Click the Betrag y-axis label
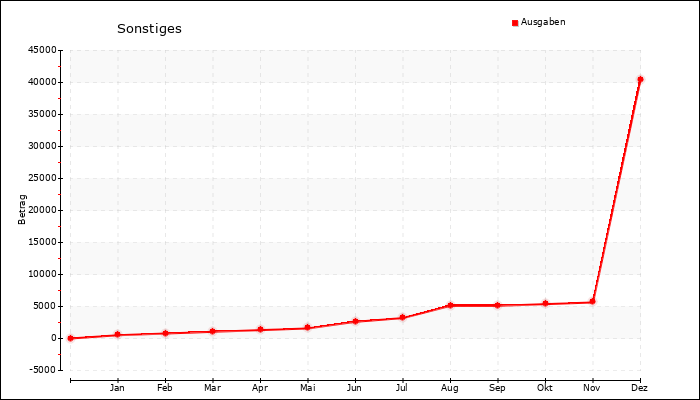Viewport: 700px width, 400px height. [x=23, y=209]
